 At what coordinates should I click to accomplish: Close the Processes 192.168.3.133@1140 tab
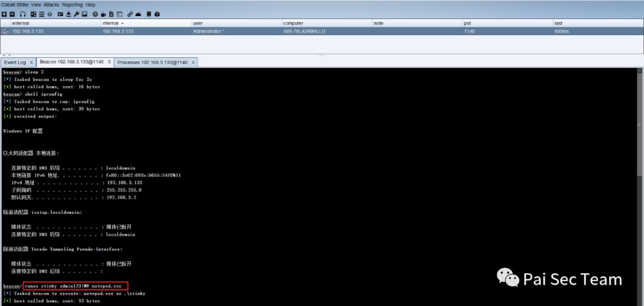tap(193, 63)
